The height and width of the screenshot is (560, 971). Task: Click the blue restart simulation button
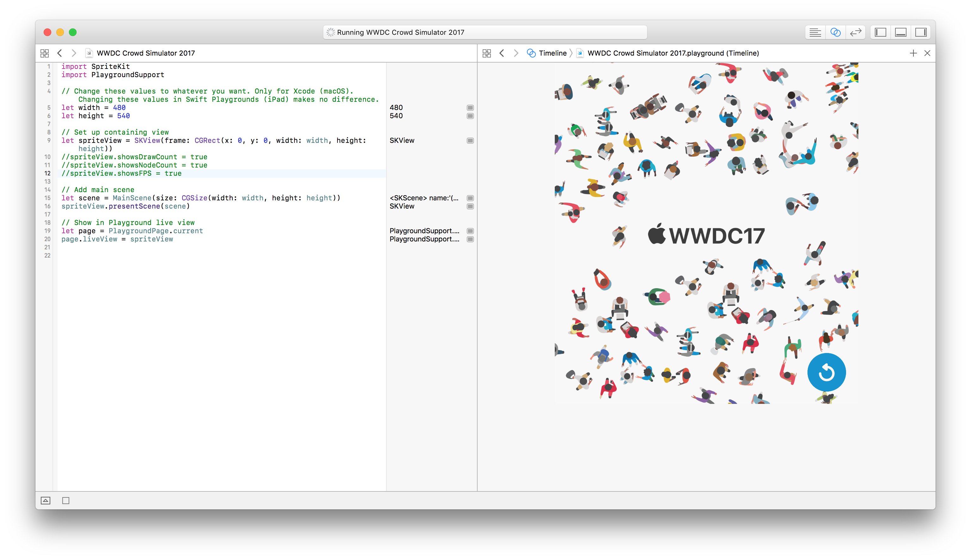[x=826, y=372]
